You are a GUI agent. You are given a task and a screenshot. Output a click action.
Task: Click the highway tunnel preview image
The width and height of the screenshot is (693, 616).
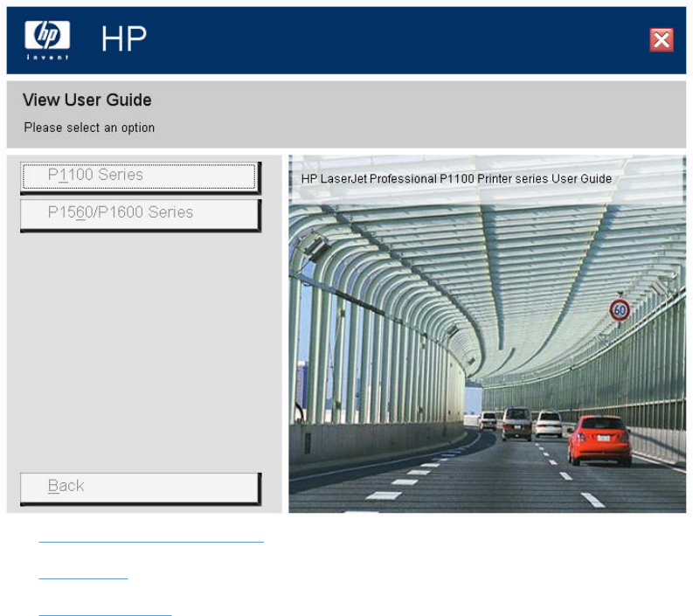click(487, 334)
